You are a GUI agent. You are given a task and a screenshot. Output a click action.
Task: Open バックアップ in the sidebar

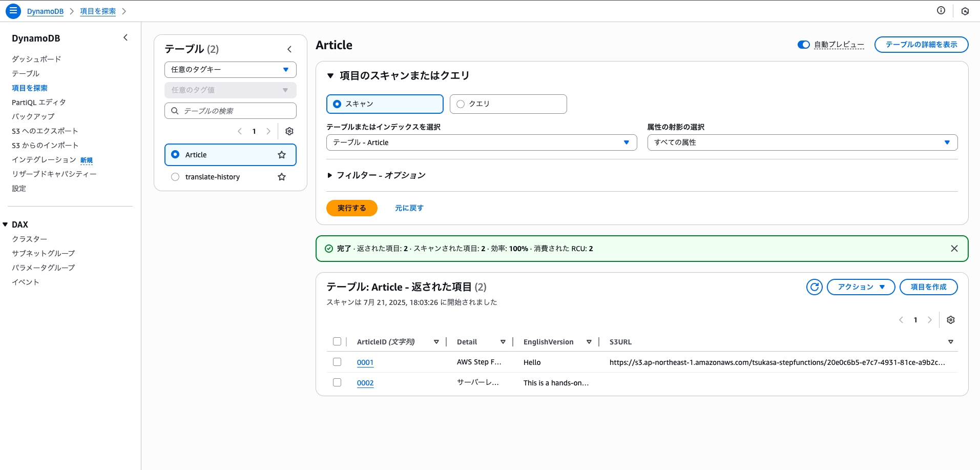pyautogui.click(x=33, y=117)
